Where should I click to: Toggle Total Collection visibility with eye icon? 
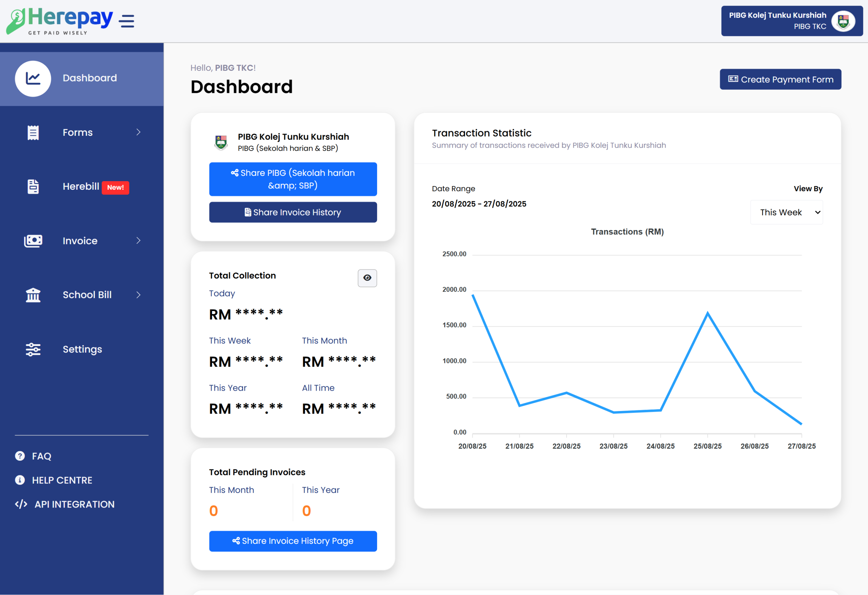click(x=367, y=278)
